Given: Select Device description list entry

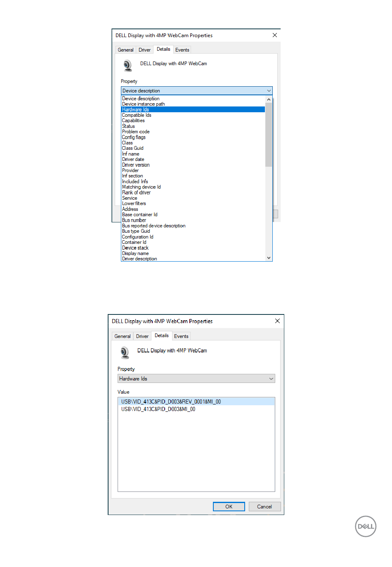Looking at the screenshot, I should tap(193, 99).
